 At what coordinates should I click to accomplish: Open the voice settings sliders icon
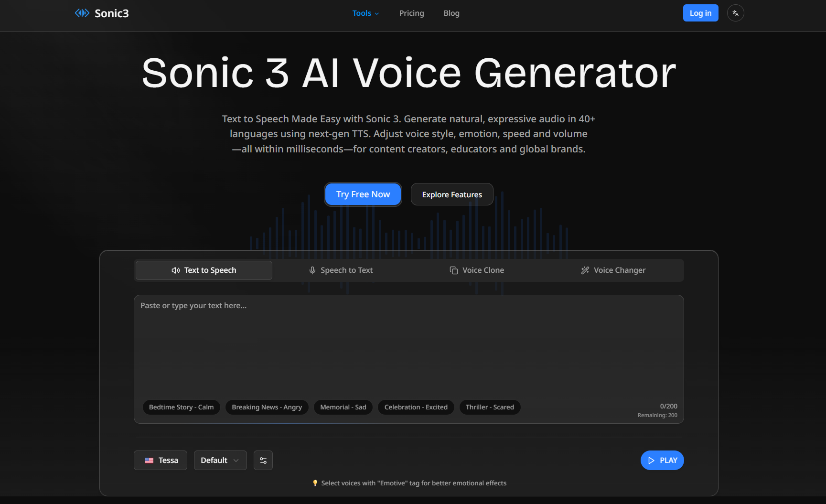click(x=263, y=460)
